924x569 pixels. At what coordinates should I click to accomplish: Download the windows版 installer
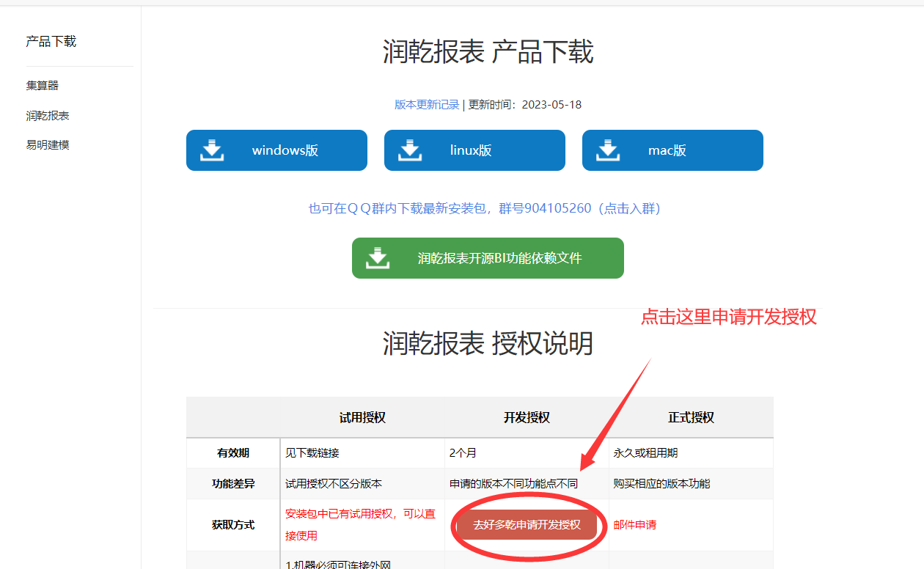pos(276,150)
